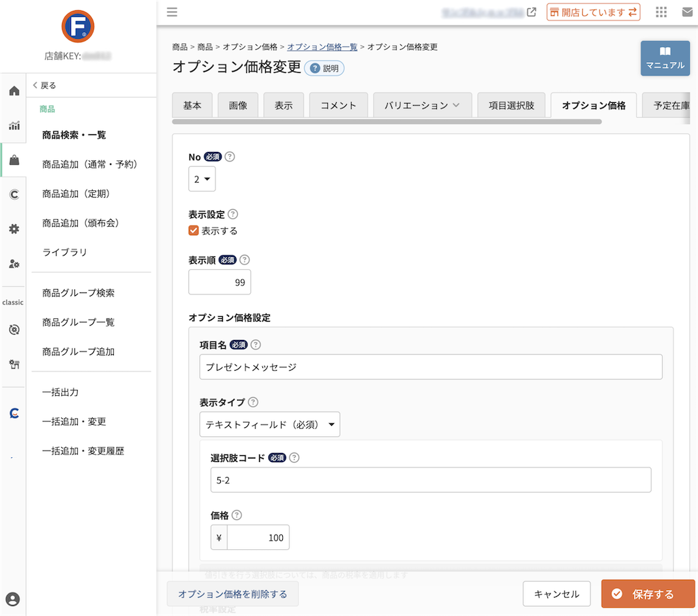This screenshot has width=698, height=616.
Task: Open the apps grid icon
Action: point(661,12)
